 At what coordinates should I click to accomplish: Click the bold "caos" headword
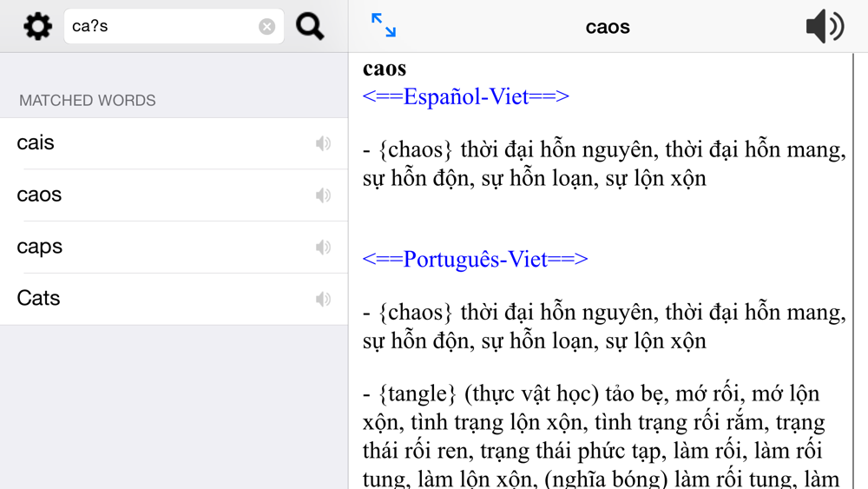[x=385, y=69]
